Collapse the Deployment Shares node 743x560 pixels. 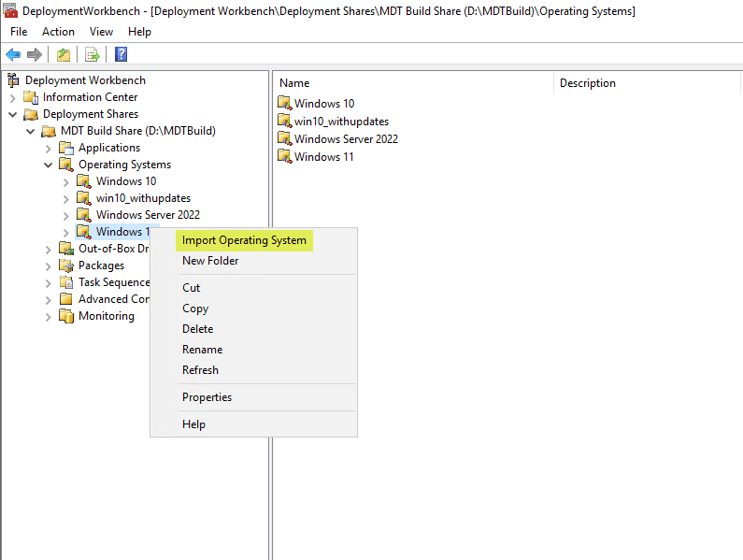click(13, 115)
